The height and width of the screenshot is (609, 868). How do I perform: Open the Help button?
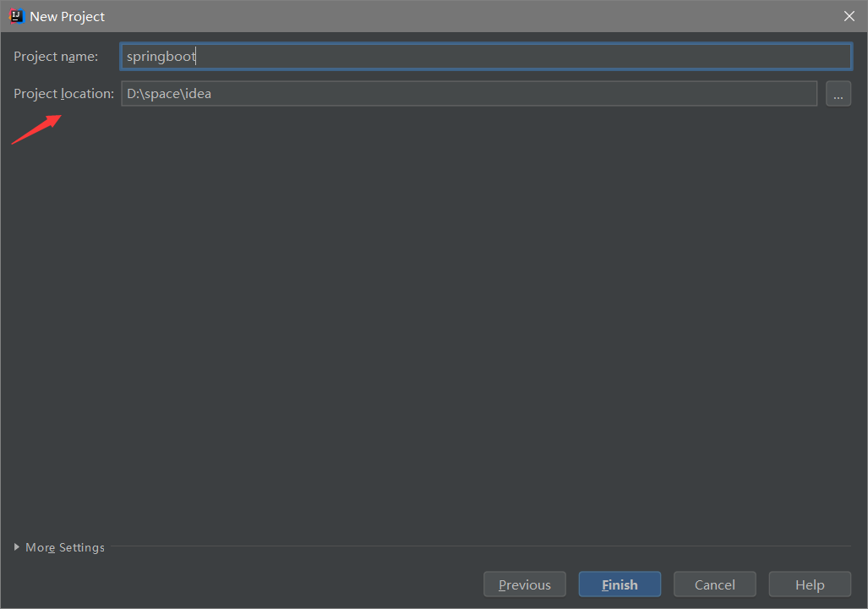click(810, 584)
